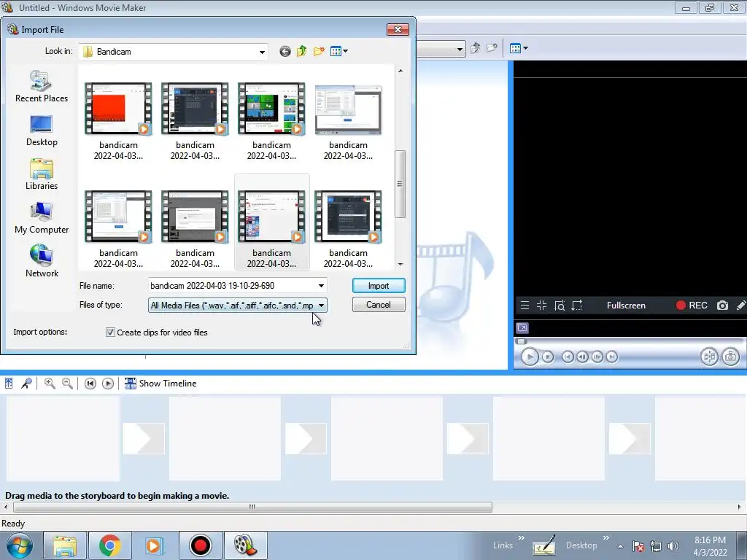Play the preview monitor

click(530, 357)
